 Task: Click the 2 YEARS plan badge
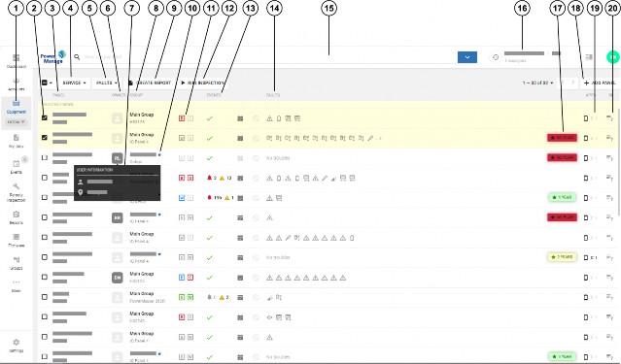(x=562, y=257)
